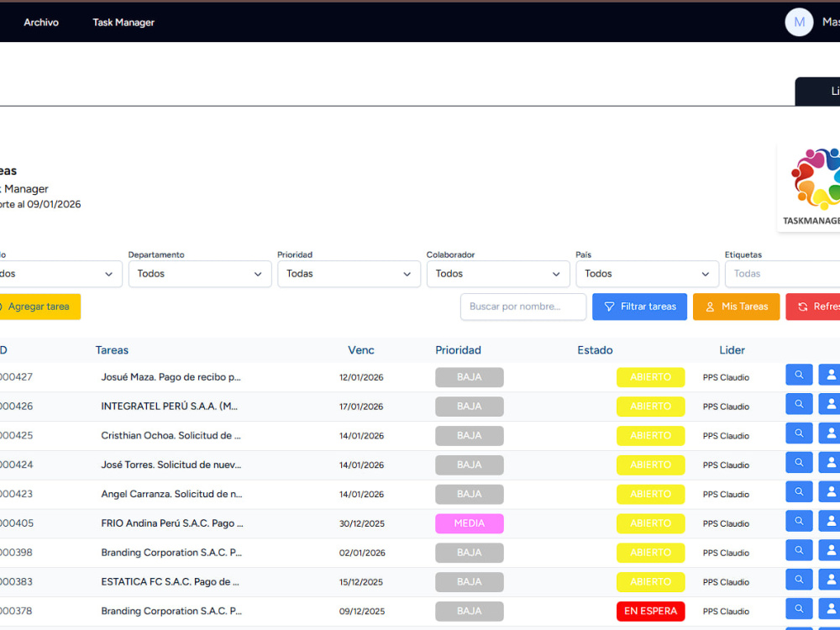Viewport: 840px width, 630px height.
Task: Open magnifier icon for task 000425
Action: (x=799, y=433)
